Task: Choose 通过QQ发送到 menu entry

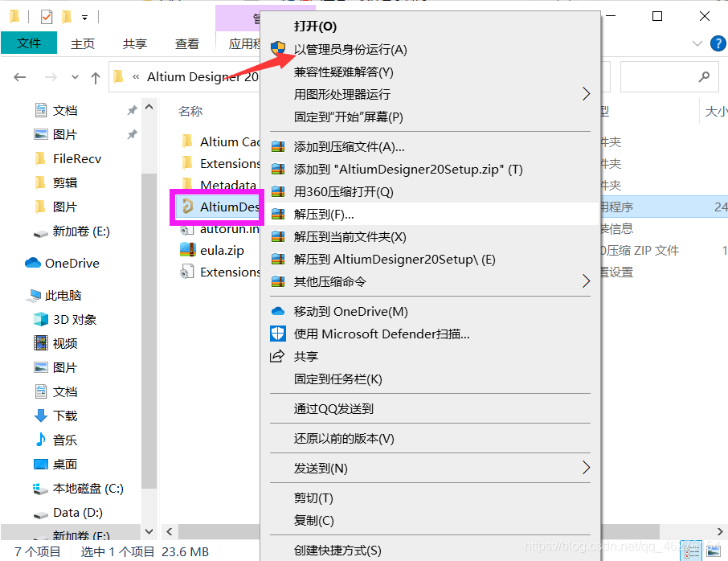Action: [x=333, y=408]
